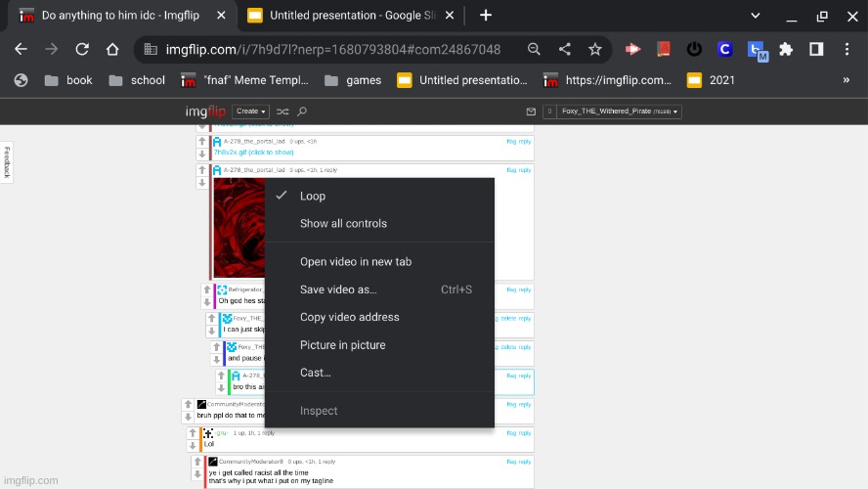Downvote the gru 'Lol' comment
The height and width of the screenshot is (489, 868).
193,445
